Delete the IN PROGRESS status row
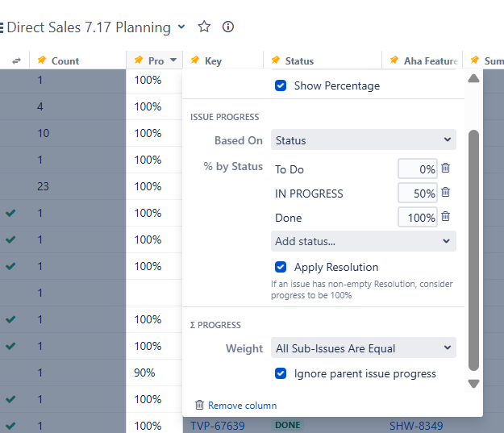Viewport: 504px width, 433px height. (x=445, y=192)
